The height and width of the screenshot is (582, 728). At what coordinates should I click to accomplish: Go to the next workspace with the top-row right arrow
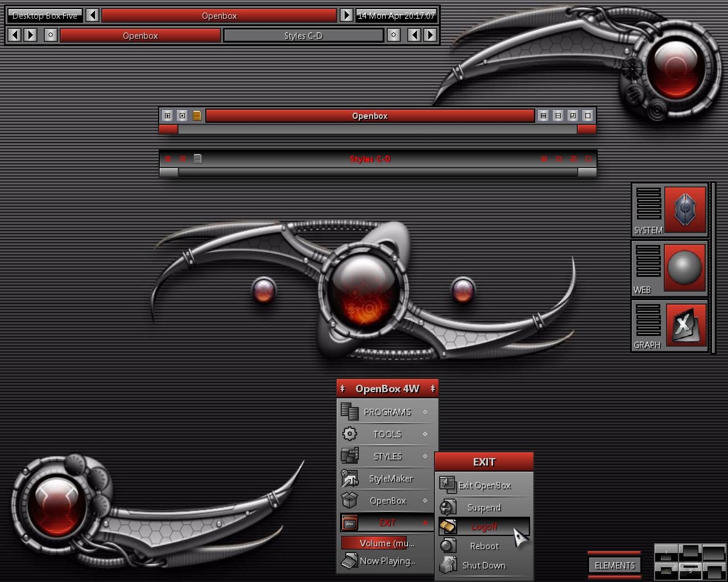point(346,15)
